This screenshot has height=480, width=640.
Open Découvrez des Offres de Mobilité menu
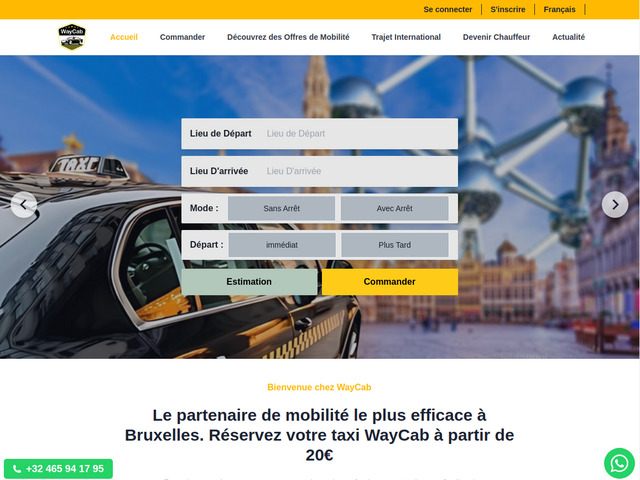pyautogui.click(x=288, y=37)
